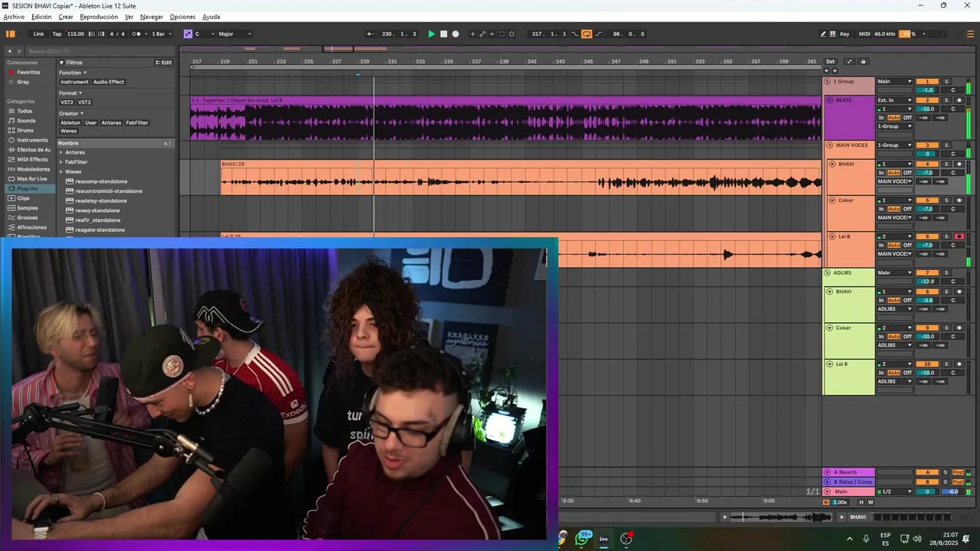Toggle the Loop switch in transport

click(x=586, y=34)
